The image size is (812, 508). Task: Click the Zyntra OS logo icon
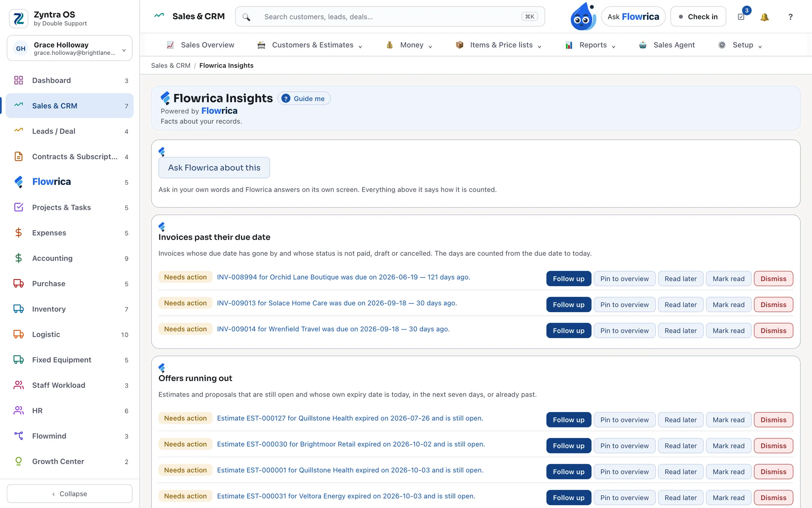19,18
